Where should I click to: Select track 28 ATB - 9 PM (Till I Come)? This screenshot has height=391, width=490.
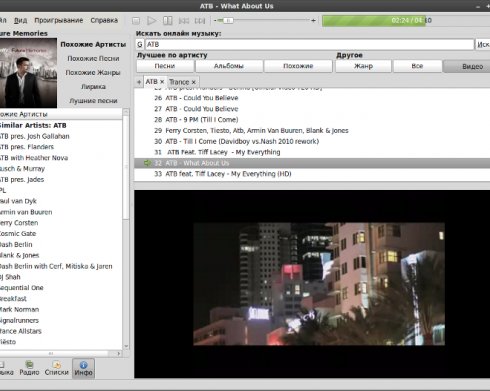[312, 120]
